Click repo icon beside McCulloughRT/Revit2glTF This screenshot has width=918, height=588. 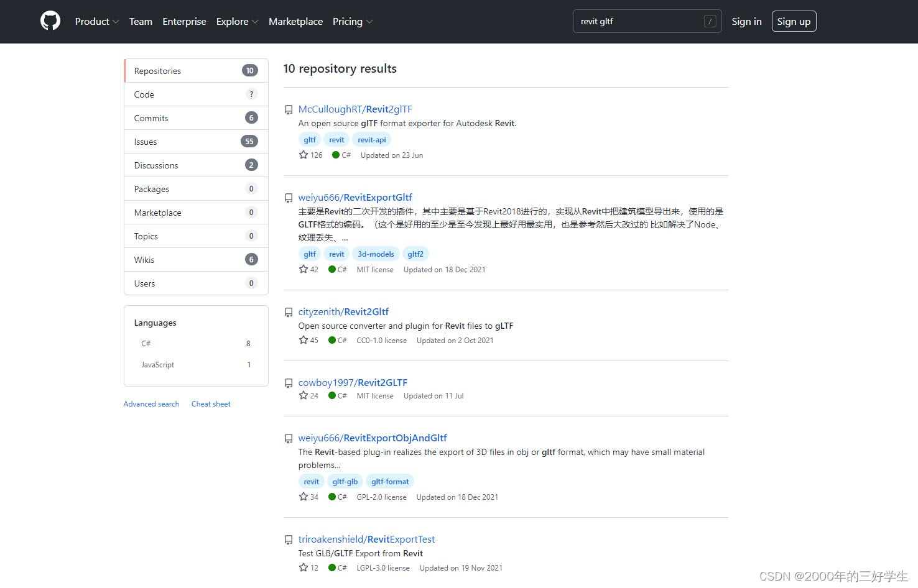click(289, 110)
